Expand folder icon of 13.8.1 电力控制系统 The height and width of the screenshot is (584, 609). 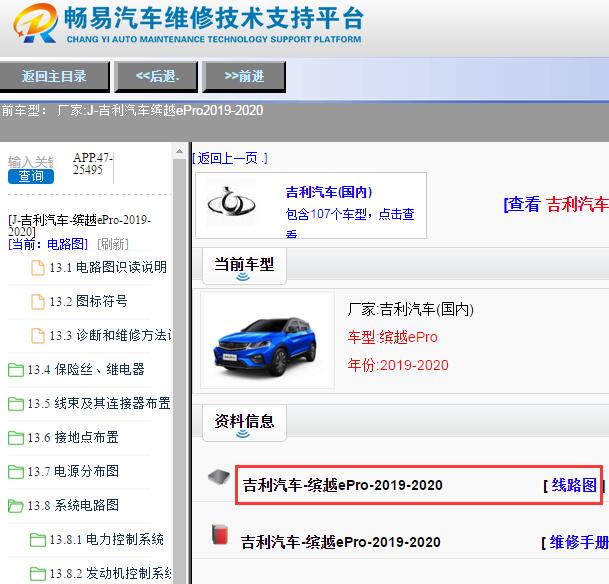pyautogui.click(x=38, y=540)
